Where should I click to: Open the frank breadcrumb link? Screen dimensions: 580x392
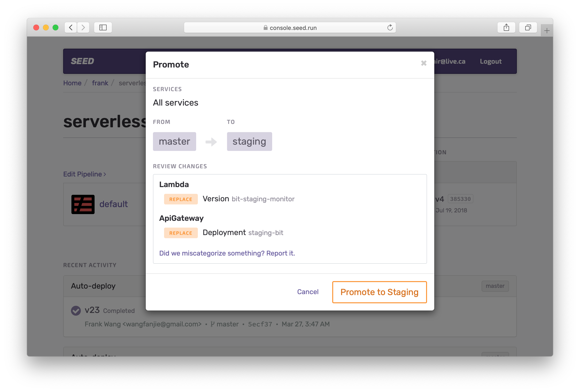pyautogui.click(x=100, y=83)
